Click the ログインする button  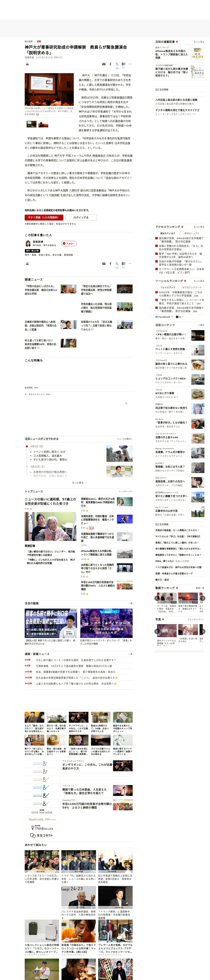[x=81, y=218]
